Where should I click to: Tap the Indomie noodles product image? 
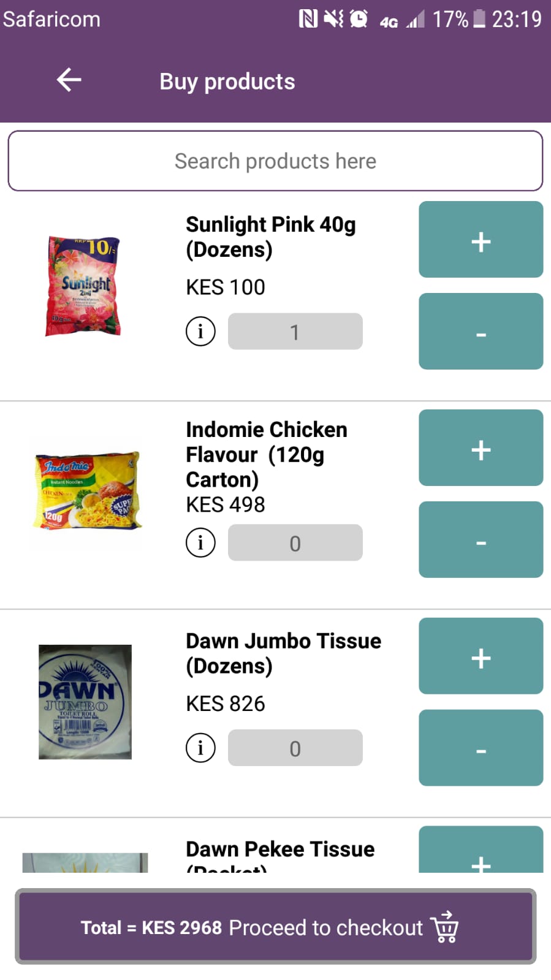(86, 492)
